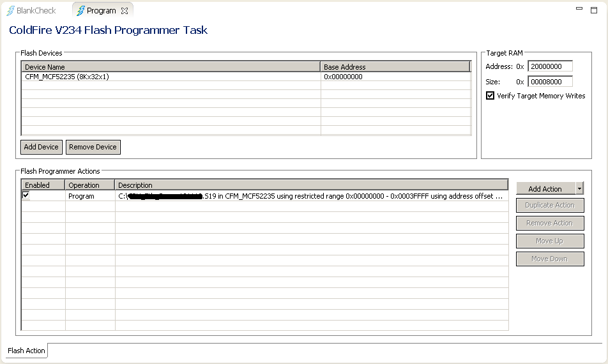The image size is (608, 364).
Task: Select the Program tab
Action: (x=101, y=10)
